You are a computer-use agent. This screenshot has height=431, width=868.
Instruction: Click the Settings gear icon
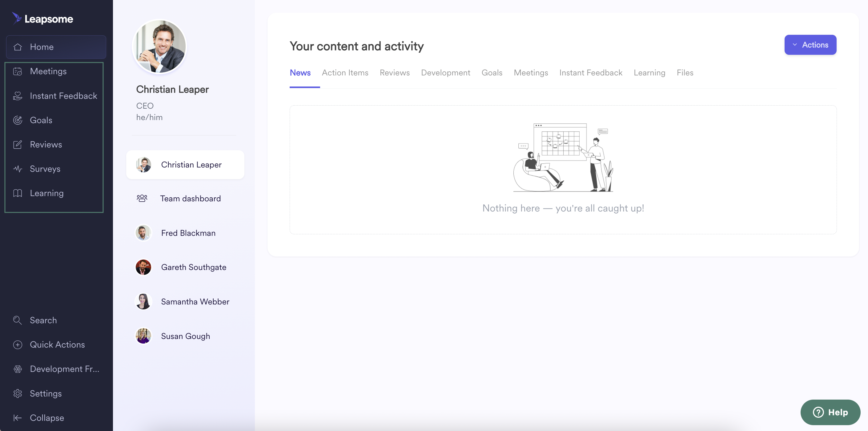coord(18,393)
